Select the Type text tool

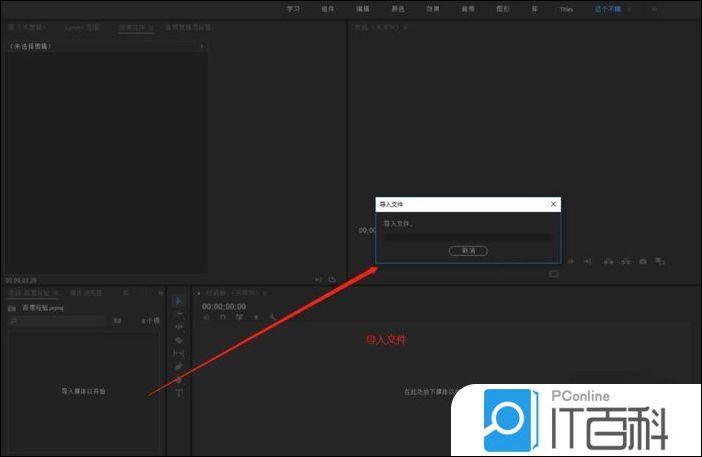click(179, 393)
